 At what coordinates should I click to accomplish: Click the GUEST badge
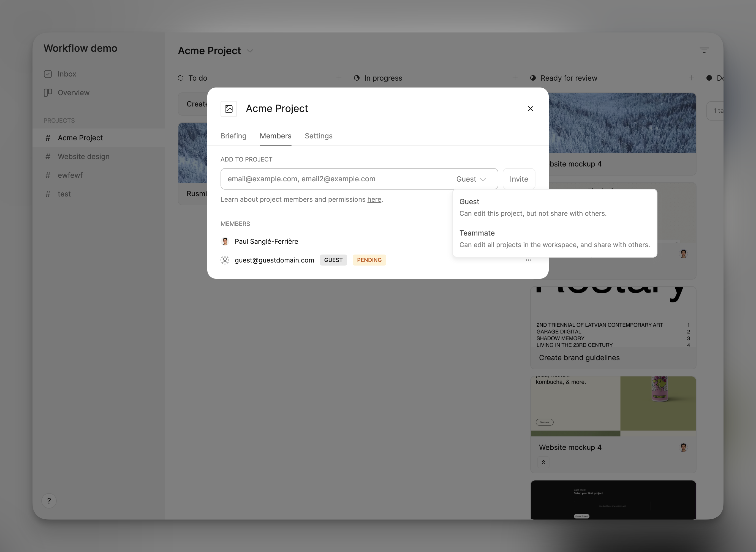(333, 260)
